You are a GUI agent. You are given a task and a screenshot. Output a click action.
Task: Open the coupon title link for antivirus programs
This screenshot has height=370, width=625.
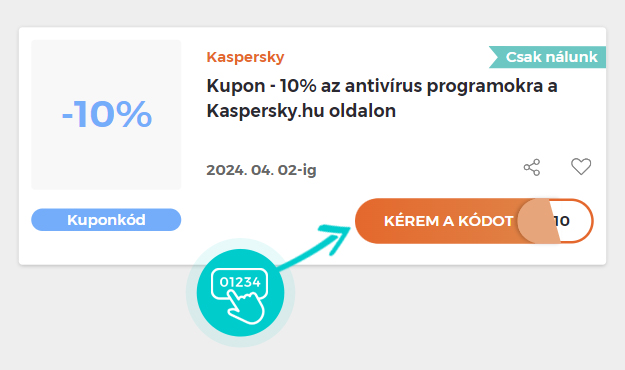(x=381, y=98)
